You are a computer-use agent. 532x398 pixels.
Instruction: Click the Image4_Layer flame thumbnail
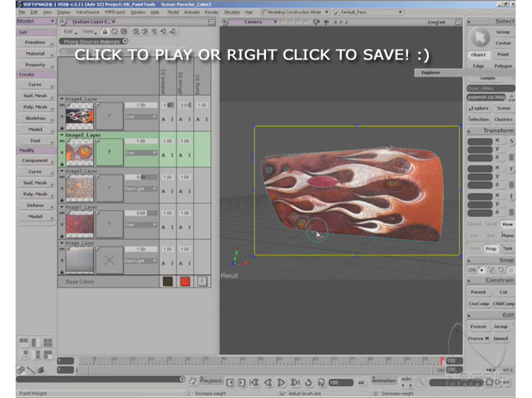[x=79, y=115]
